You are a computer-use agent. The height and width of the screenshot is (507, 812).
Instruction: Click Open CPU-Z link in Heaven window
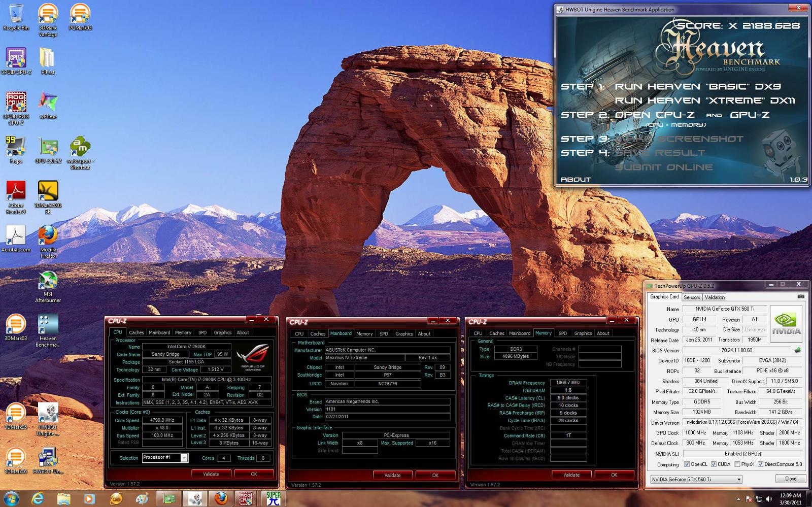(655, 115)
